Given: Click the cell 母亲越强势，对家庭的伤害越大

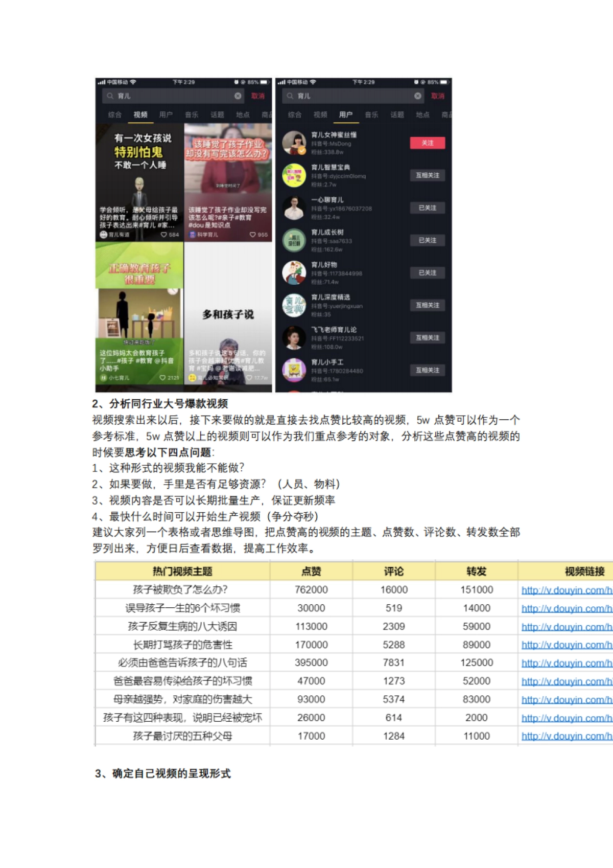Looking at the screenshot, I should (x=182, y=700).
